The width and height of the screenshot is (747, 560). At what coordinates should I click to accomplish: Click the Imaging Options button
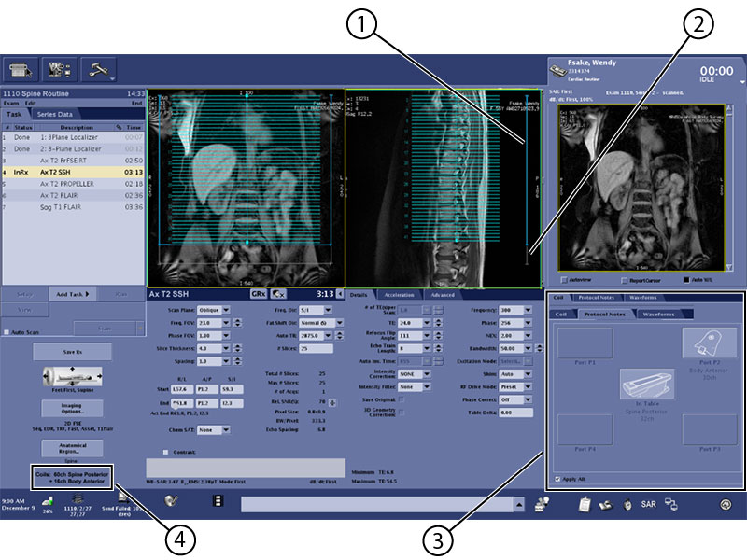tap(72, 407)
